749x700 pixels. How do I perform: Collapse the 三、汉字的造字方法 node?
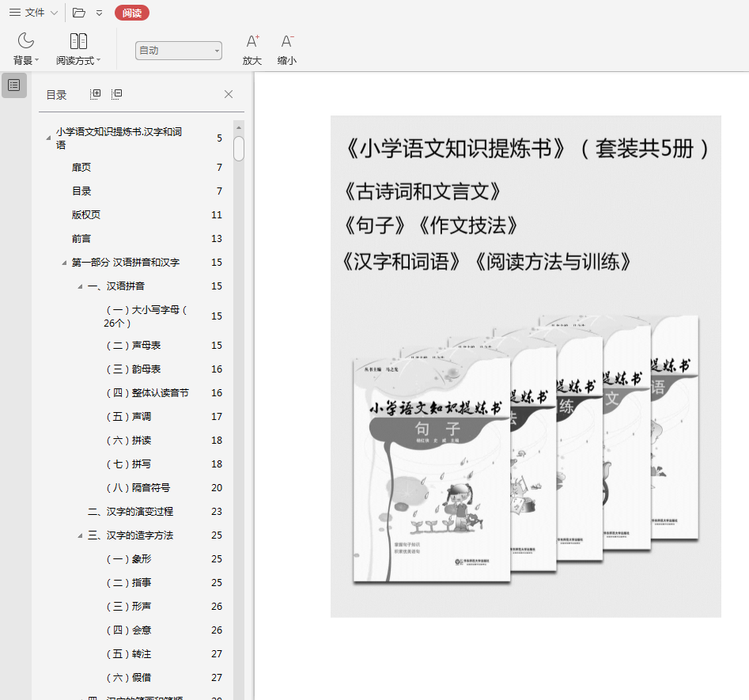[x=80, y=535]
